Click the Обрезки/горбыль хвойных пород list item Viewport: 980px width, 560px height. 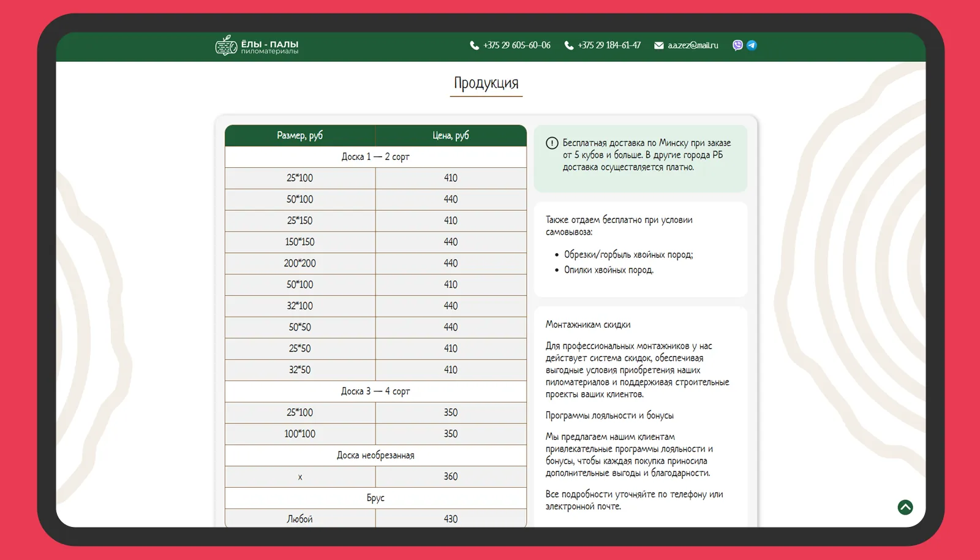(628, 255)
